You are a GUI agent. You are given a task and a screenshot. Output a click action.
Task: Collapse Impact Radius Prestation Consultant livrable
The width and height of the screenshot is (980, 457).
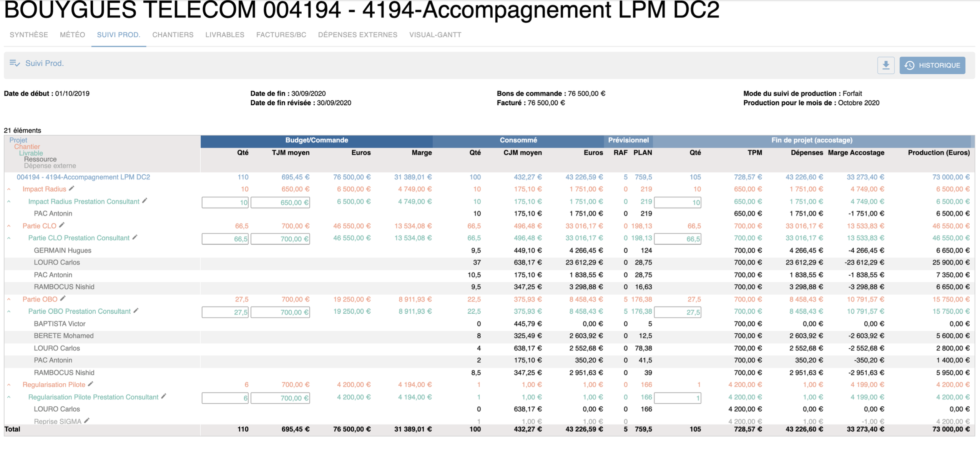(9, 202)
